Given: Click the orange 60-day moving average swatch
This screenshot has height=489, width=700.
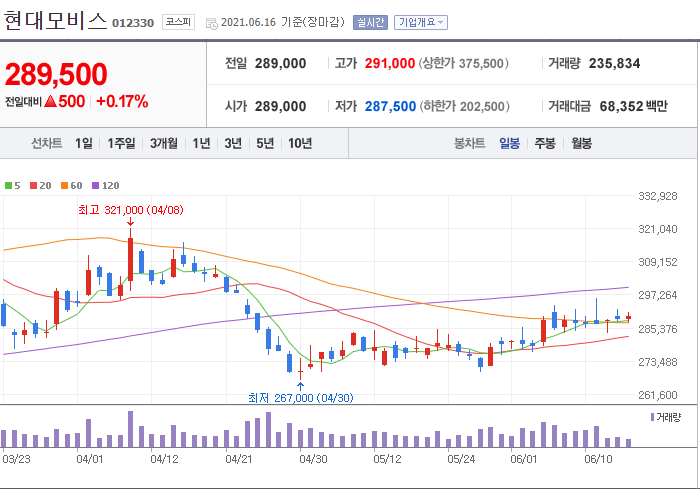Looking at the screenshot, I should tap(64, 186).
